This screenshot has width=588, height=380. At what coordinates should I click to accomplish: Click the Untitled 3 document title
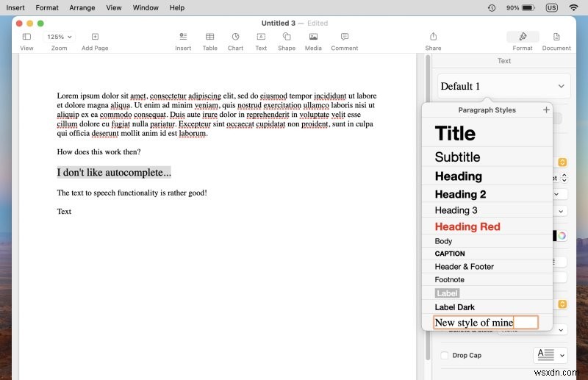pos(279,24)
